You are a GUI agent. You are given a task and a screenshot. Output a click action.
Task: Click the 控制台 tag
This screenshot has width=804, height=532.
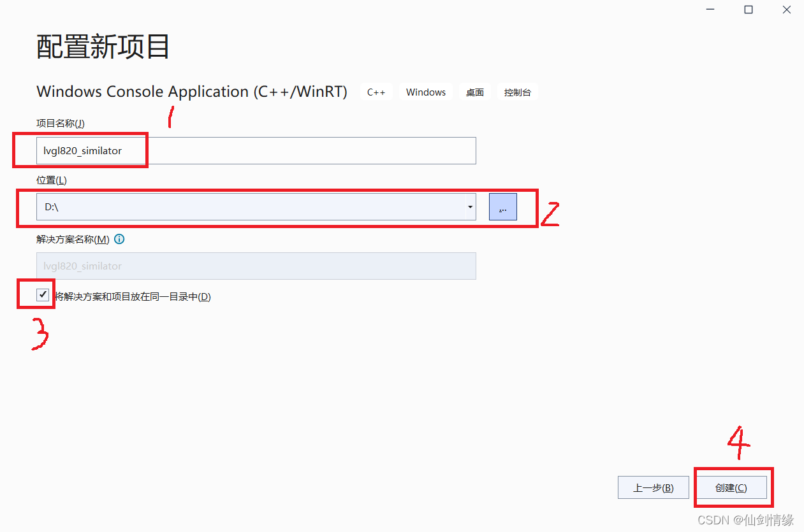click(x=518, y=92)
